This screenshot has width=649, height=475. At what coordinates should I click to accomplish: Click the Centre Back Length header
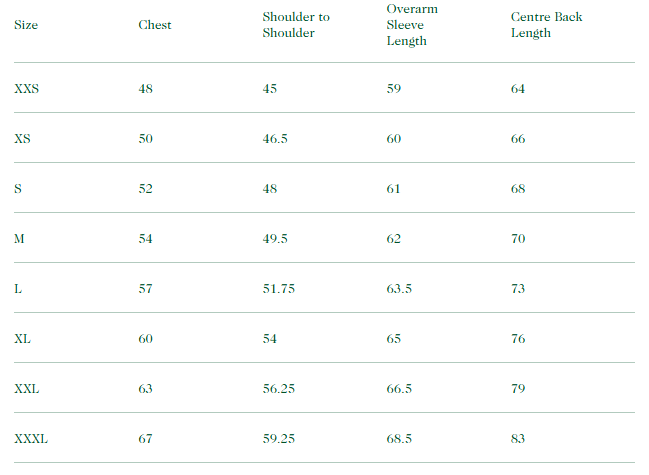click(546, 25)
